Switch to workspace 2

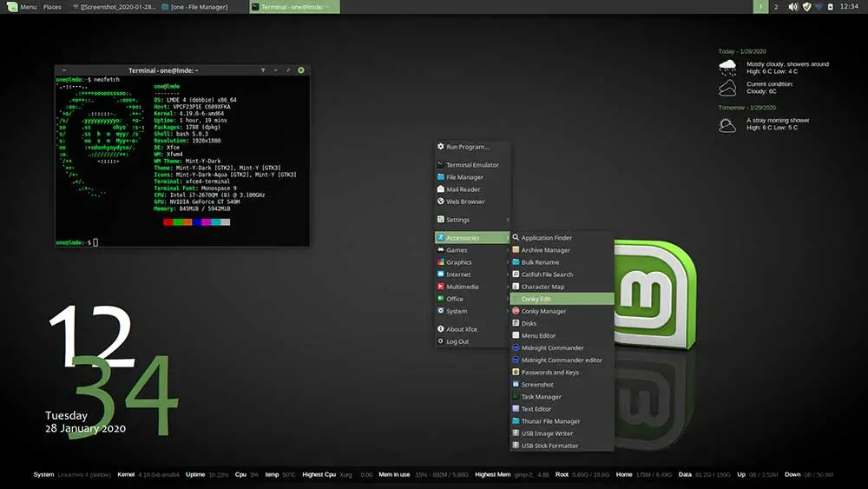pyautogui.click(x=775, y=7)
